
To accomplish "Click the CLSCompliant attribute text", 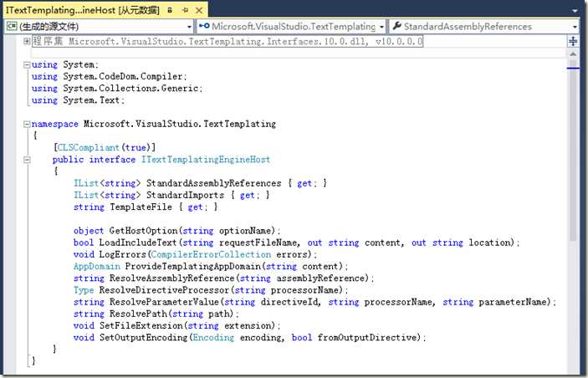I will (x=88, y=148).
